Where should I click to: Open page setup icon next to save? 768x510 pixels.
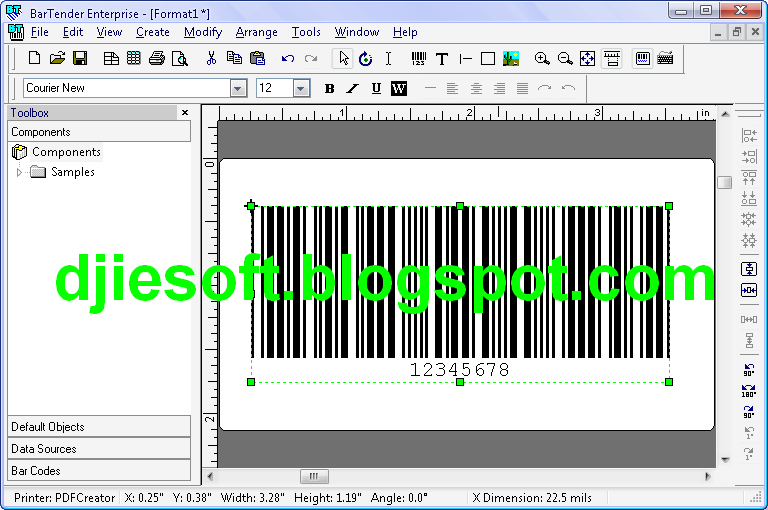111,58
